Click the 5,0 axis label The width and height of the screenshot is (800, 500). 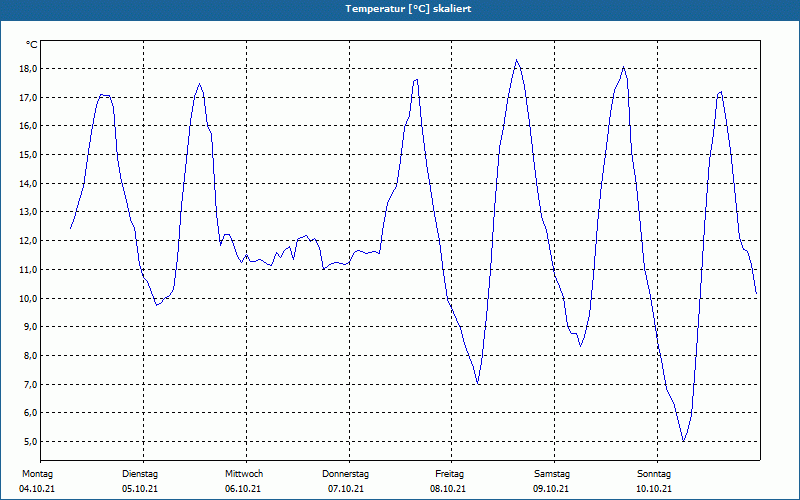[x=30, y=442]
